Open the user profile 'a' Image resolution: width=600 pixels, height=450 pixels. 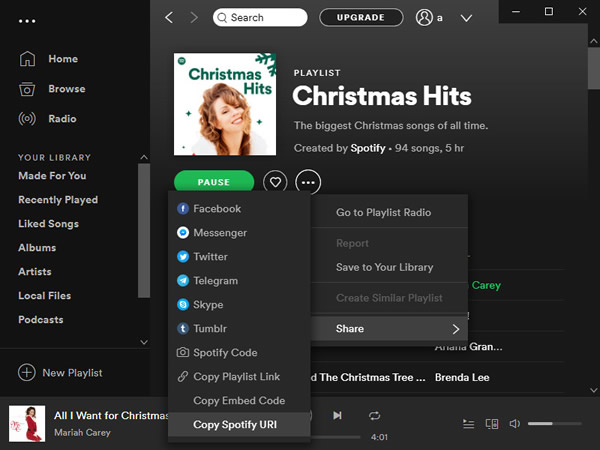tap(429, 18)
